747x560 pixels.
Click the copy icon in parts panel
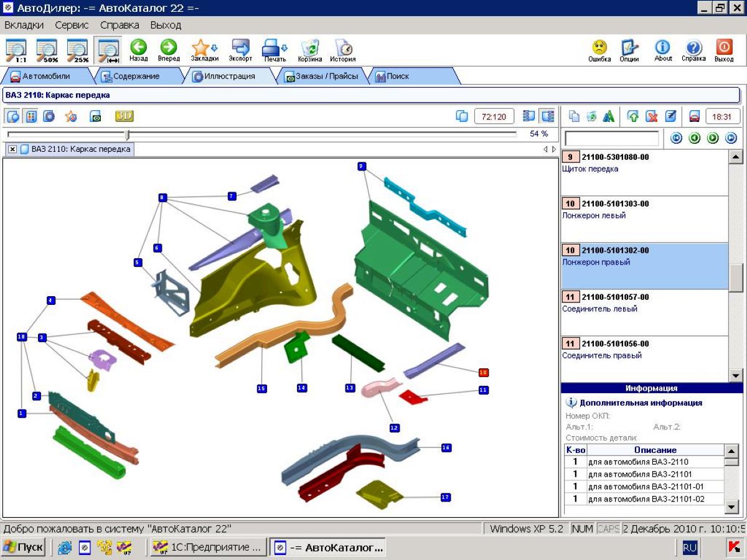(x=575, y=116)
